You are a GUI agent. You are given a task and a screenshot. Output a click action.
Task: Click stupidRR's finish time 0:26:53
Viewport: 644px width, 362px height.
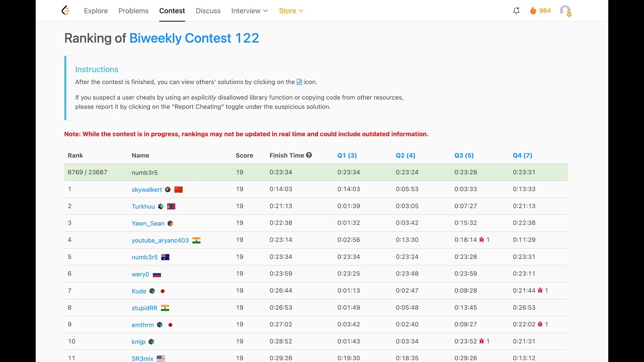click(x=281, y=307)
